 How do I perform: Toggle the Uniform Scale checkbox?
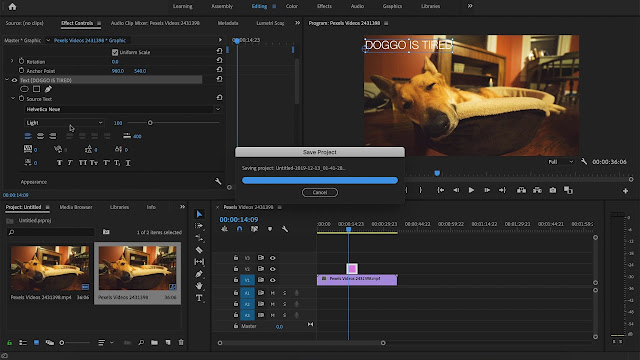click(x=115, y=52)
